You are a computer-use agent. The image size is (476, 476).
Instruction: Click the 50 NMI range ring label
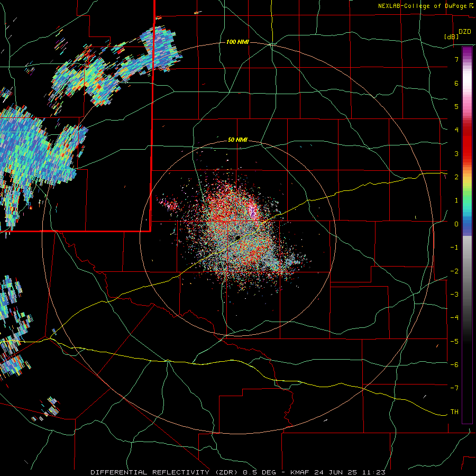pos(237,140)
